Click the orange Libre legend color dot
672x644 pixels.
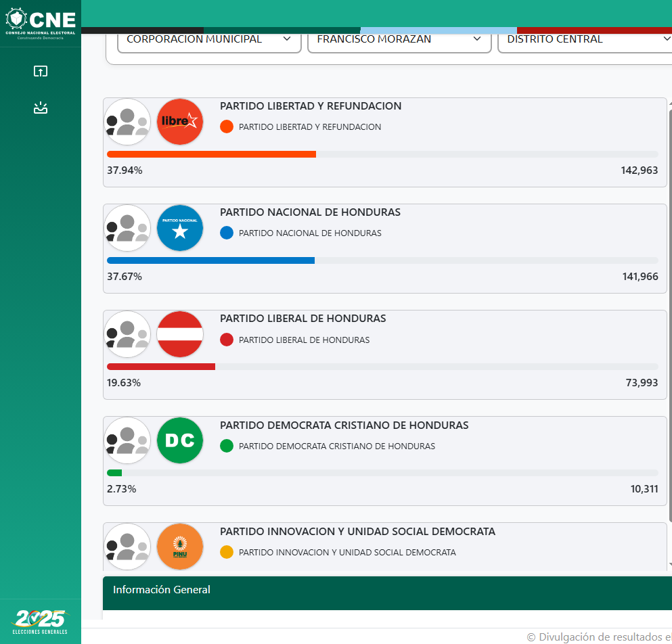coord(226,127)
